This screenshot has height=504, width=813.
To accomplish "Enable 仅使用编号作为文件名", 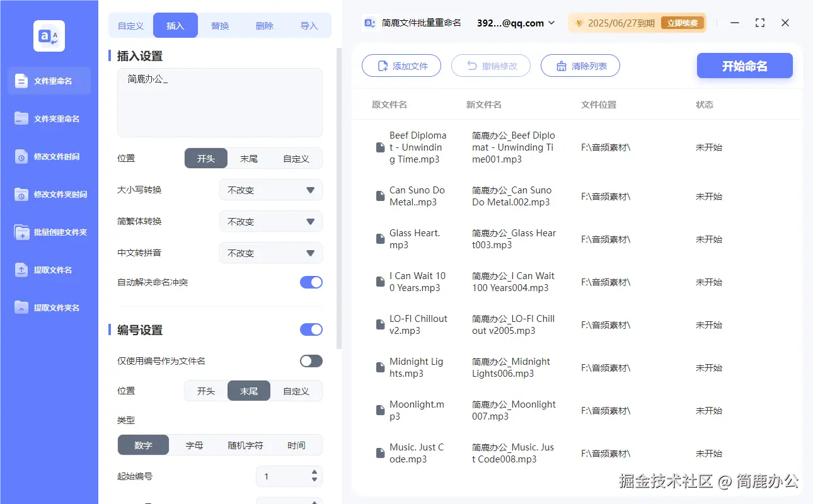I will point(311,360).
